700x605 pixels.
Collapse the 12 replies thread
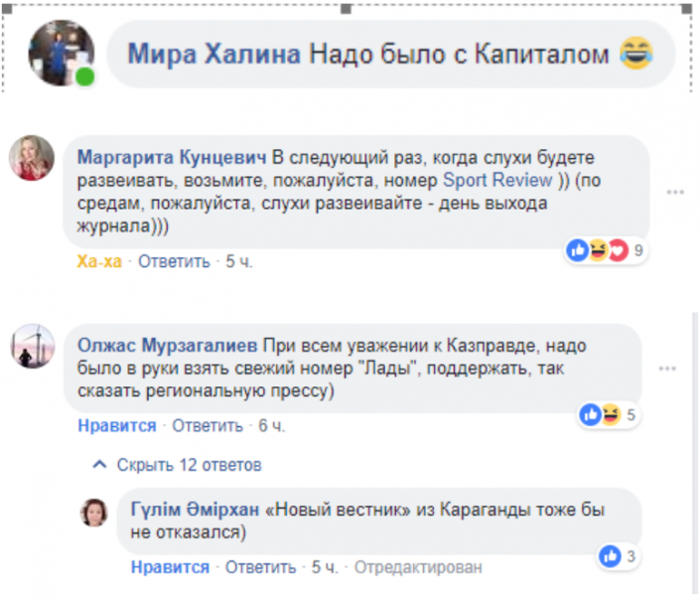click(x=178, y=465)
